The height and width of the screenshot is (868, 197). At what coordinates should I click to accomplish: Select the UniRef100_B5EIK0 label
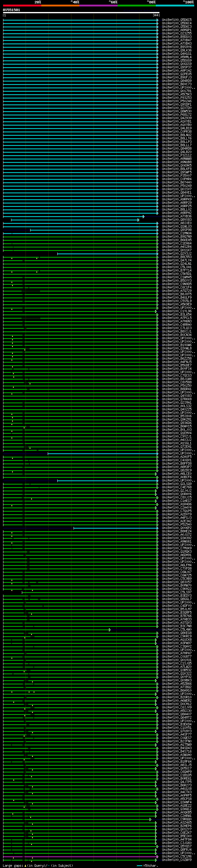click(x=177, y=836)
